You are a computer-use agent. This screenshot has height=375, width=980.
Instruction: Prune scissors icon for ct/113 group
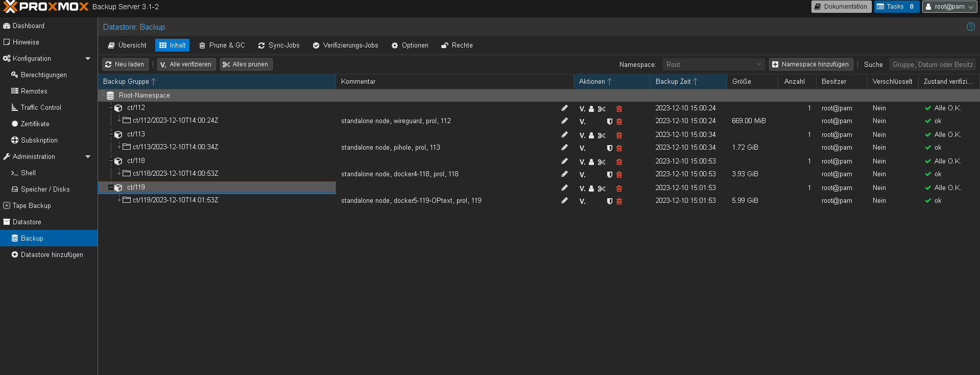[x=602, y=135]
